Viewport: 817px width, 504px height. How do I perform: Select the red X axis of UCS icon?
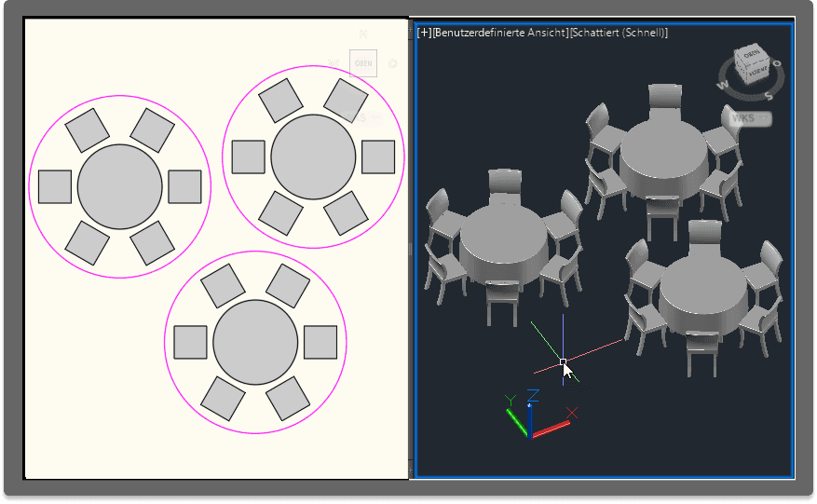[554, 426]
